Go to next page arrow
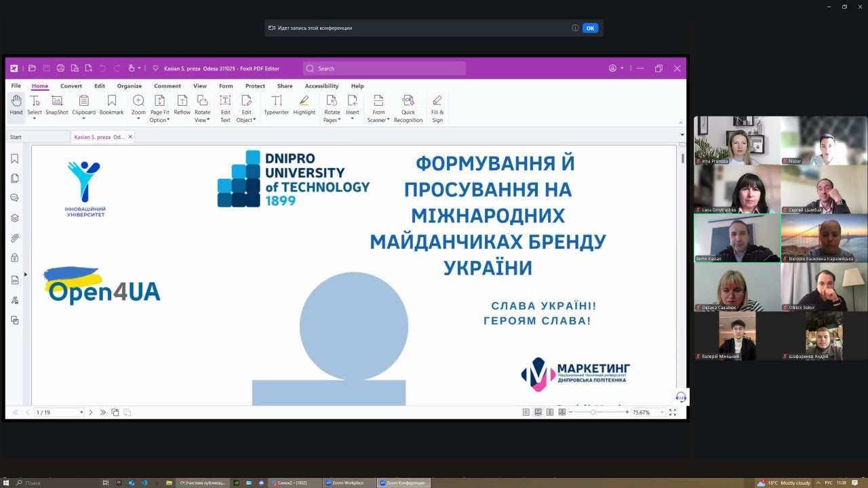The width and height of the screenshot is (868, 488). tap(91, 412)
